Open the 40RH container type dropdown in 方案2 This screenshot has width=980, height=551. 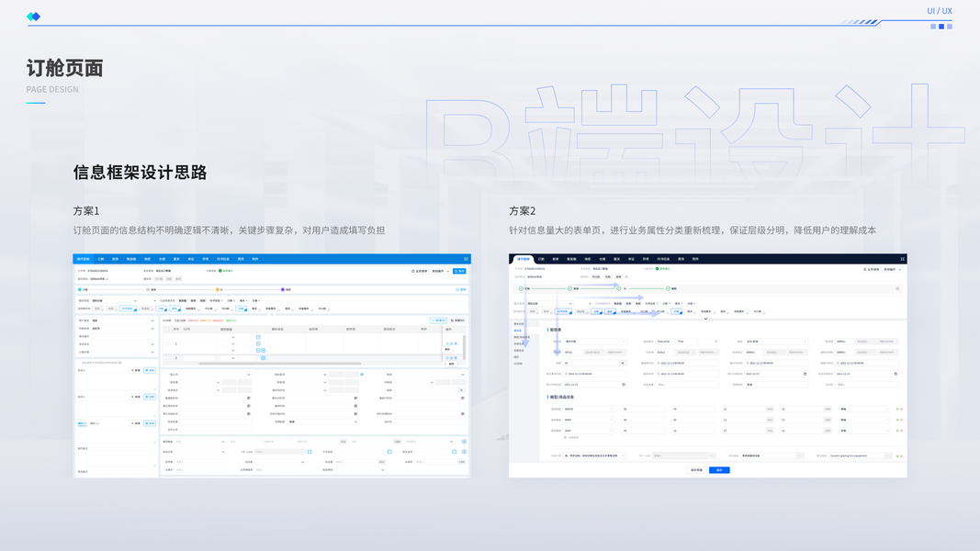[x=588, y=420]
